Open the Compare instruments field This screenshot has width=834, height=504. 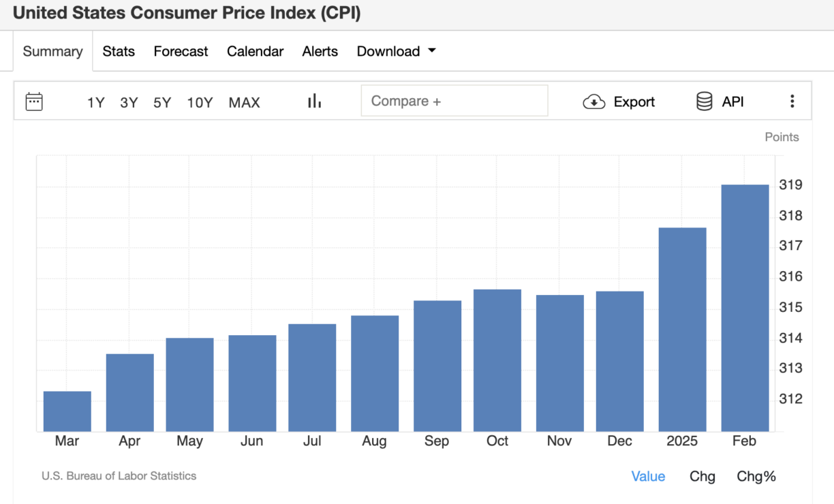pos(454,100)
